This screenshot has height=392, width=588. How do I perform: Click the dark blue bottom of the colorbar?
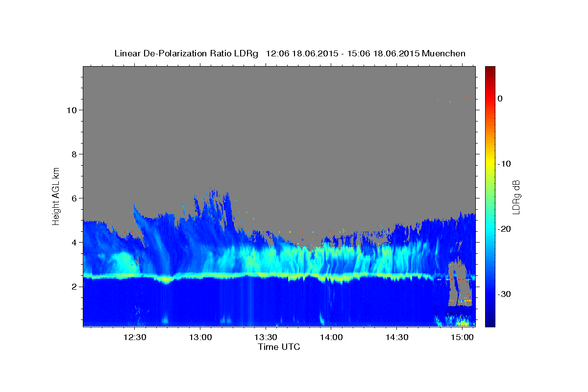pyautogui.click(x=490, y=322)
